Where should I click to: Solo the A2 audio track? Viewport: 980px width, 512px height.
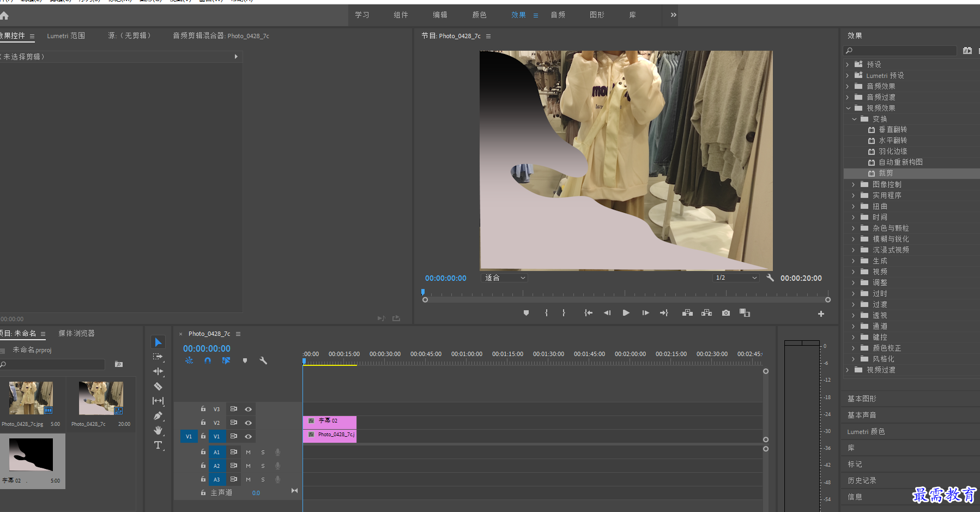tap(263, 466)
